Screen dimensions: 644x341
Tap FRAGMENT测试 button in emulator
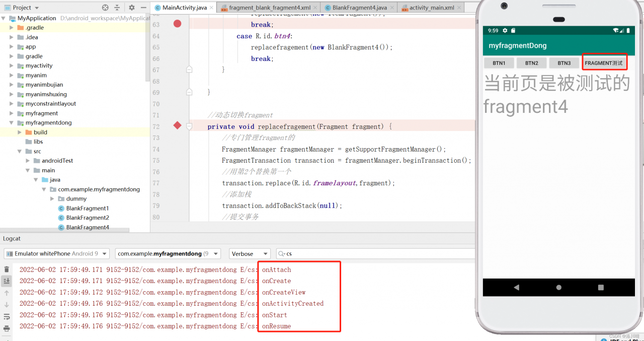(604, 63)
